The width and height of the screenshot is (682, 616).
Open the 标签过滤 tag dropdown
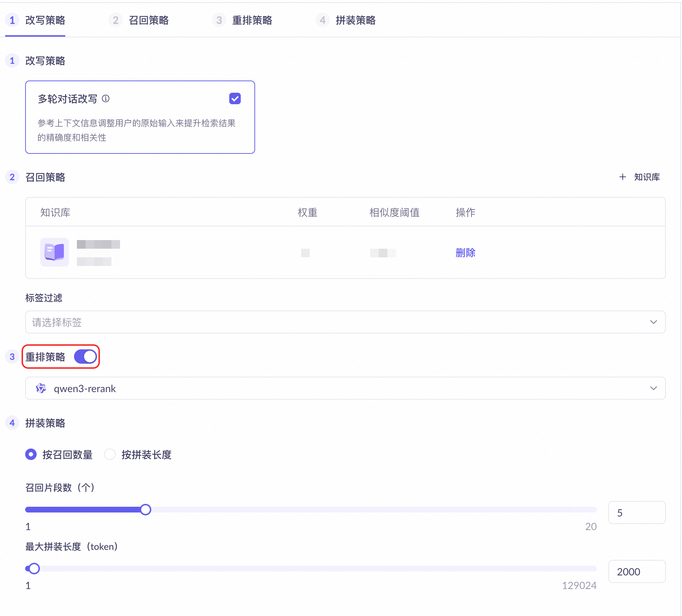[x=345, y=322]
